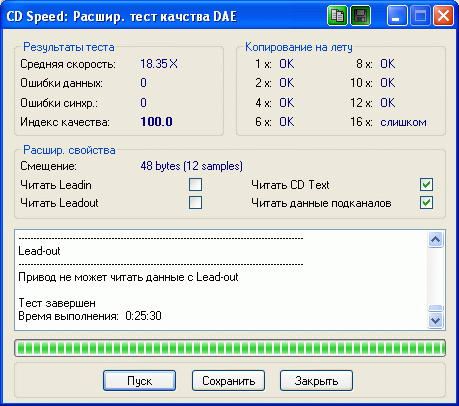
Task: Click log line Привод не может читать данные
Action: [x=128, y=277]
